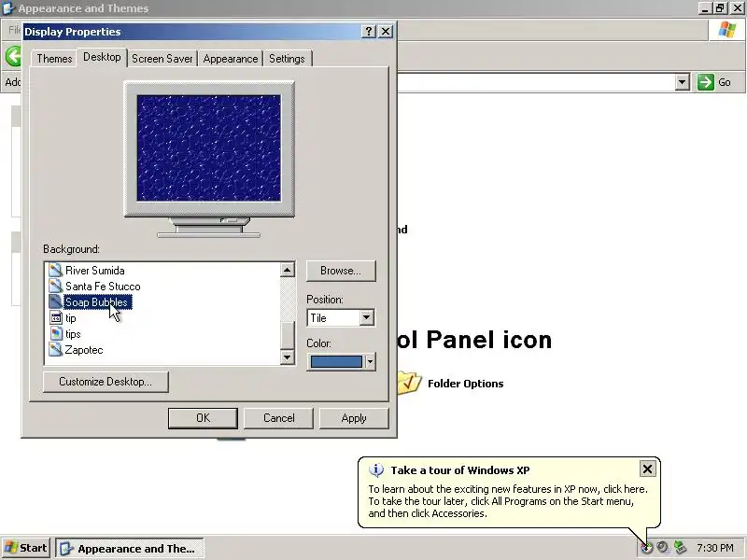Viewport: 747px width, 560px height.
Task: Choose Soap Bubbles background entry
Action: coord(96,301)
